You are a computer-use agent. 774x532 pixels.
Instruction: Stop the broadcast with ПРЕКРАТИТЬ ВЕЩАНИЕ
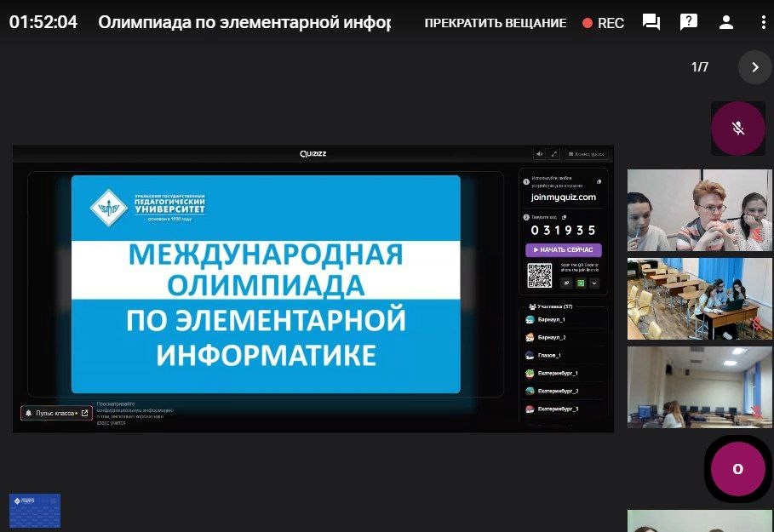(x=495, y=23)
